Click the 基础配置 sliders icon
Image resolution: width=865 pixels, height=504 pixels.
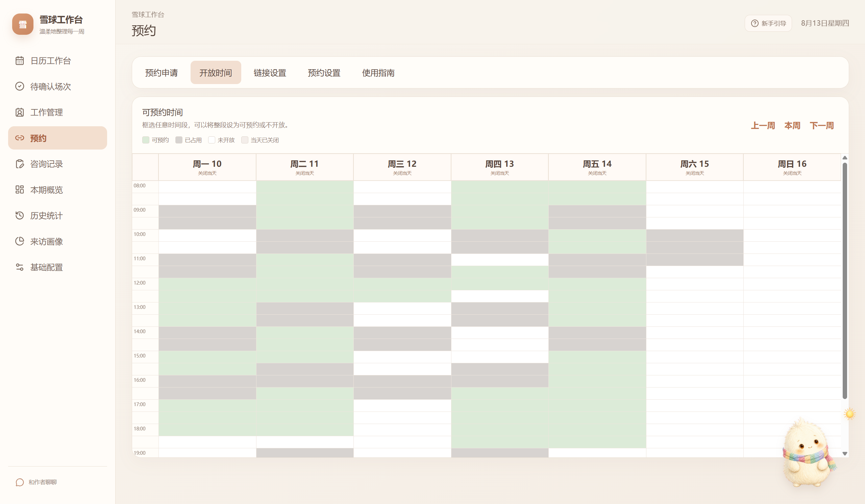click(20, 267)
